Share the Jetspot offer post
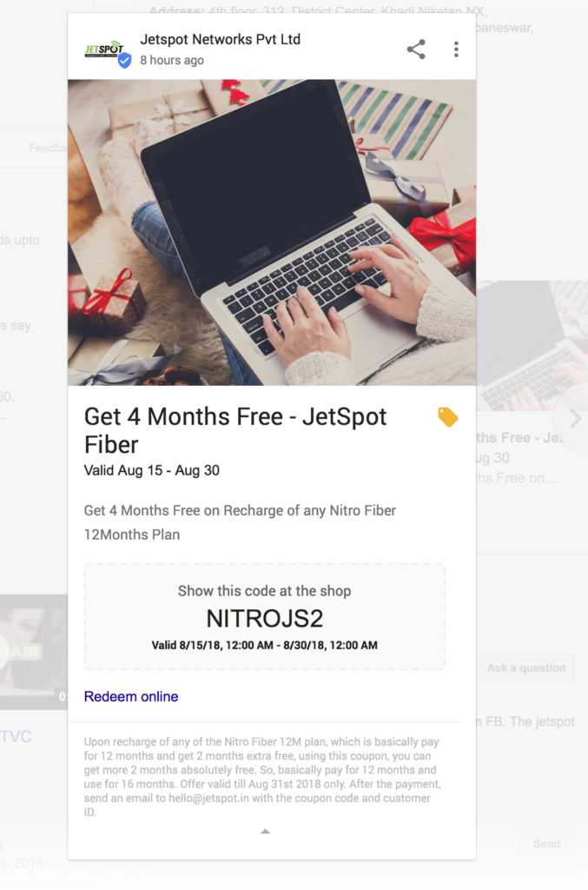Viewport: 588px width, 890px height. [x=416, y=50]
